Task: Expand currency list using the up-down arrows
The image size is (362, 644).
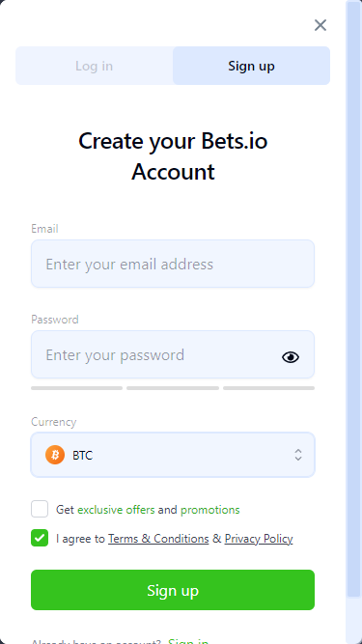Action: pyautogui.click(x=298, y=455)
